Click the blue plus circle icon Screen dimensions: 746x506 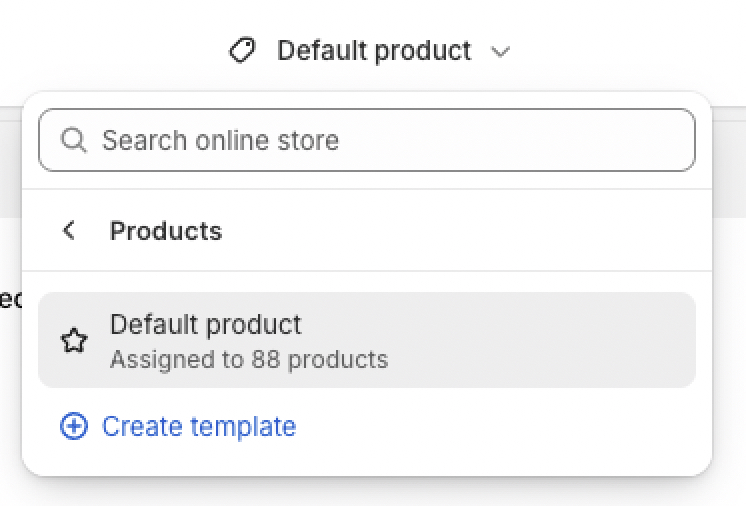click(74, 426)
